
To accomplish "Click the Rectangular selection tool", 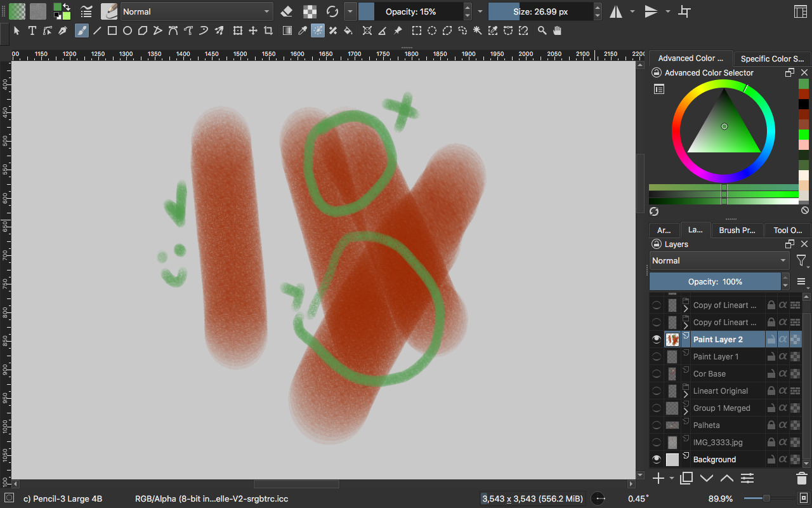I will [x=417, y=30].
